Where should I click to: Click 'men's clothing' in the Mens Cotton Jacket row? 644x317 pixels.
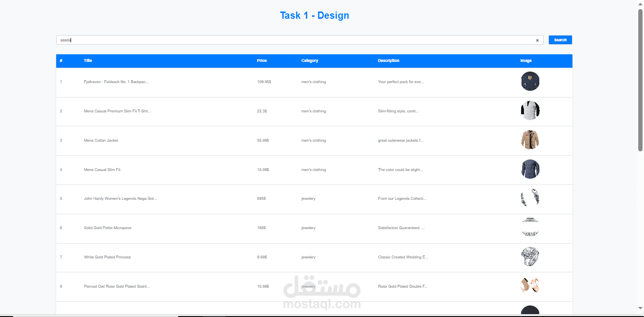[314, 140]
